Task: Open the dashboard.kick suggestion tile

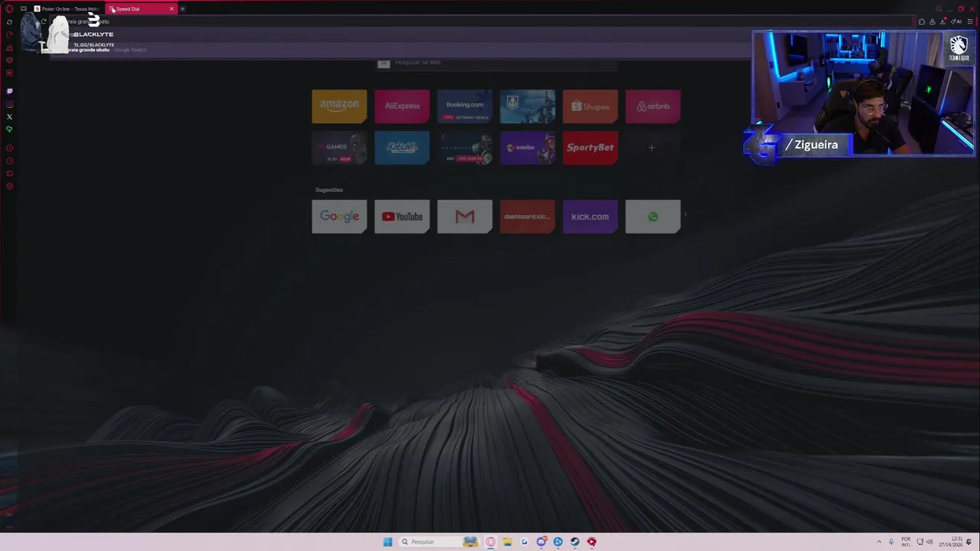Action: pyautogui.click(x=528, y=217)
